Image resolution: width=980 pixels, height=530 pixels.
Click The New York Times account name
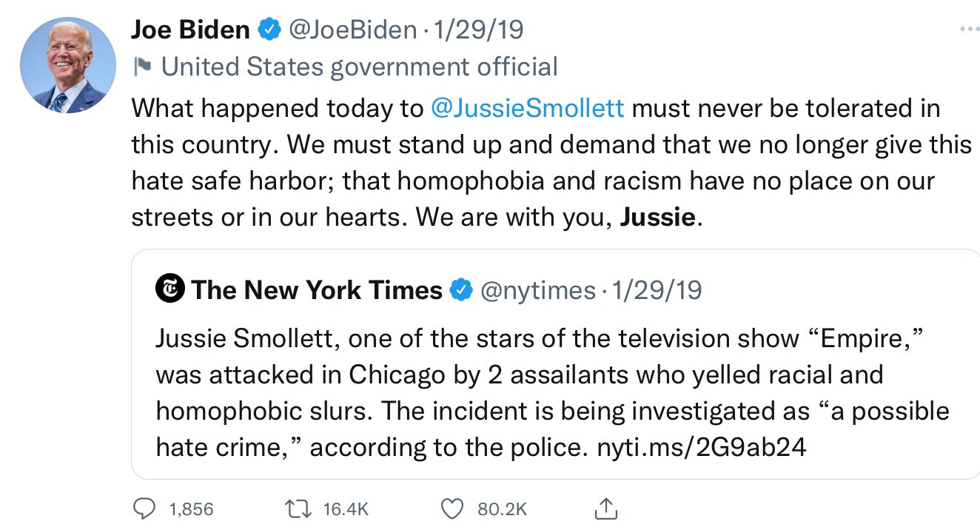coord(317,290)
